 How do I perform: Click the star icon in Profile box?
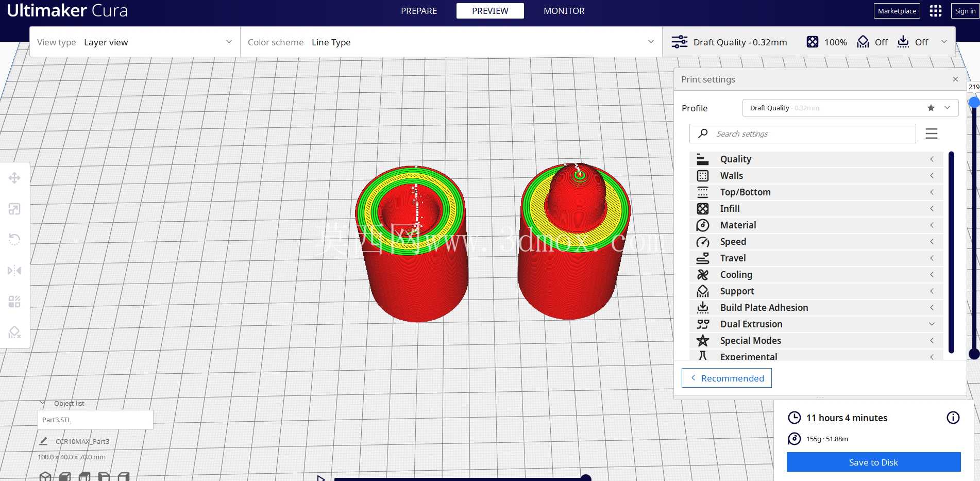coord(931,108)
